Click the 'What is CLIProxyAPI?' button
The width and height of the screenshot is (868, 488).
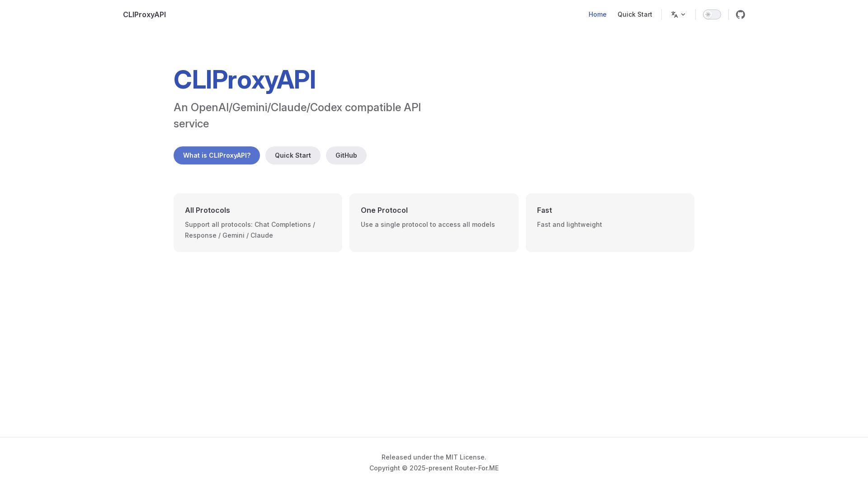217,155
